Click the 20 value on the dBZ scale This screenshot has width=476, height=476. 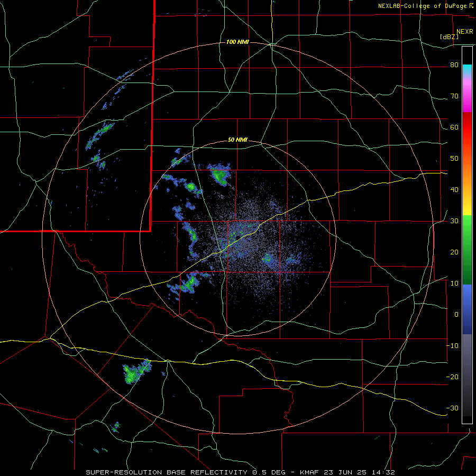pos(454,252)
